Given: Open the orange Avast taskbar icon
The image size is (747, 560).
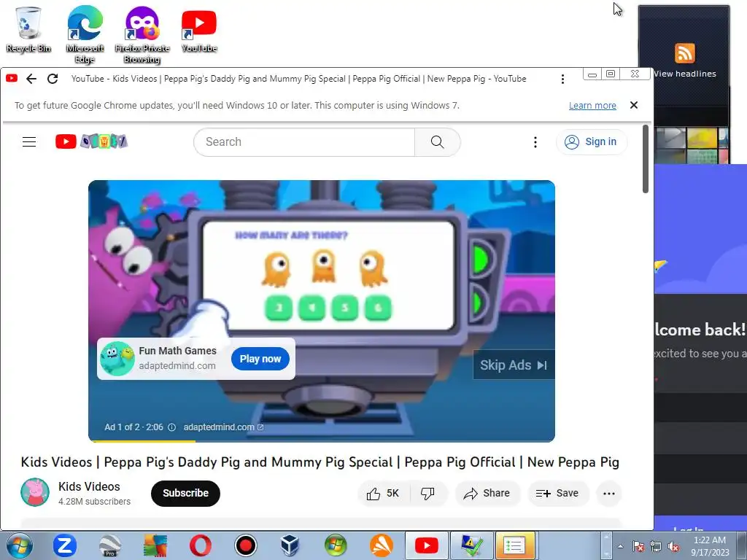Looking at the screenshot, I should [381, 545].
